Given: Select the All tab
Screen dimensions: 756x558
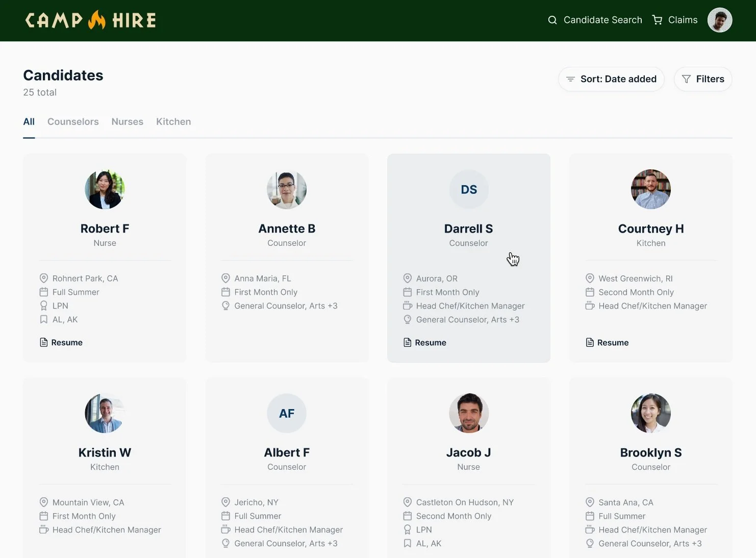Looking at the screenshot, I should [29, 122].
